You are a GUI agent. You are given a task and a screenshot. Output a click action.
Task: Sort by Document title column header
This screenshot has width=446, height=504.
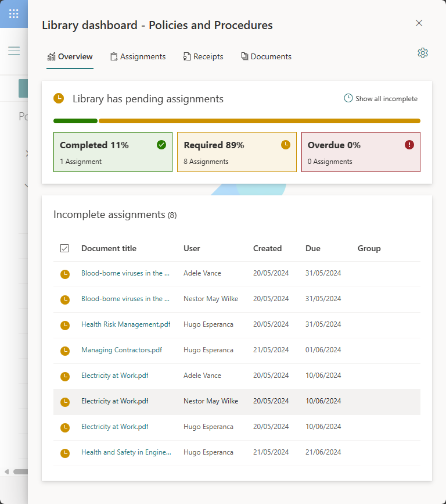pyautogui.click(x=109, y=248)
